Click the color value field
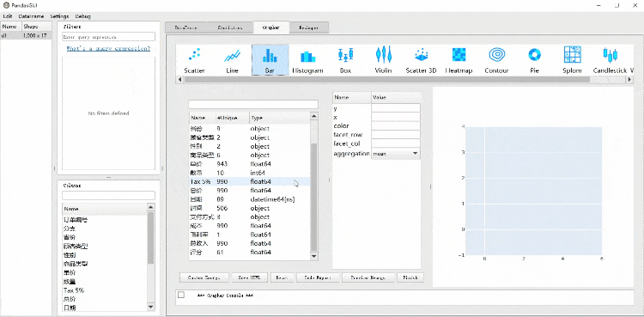 [396, 126]
